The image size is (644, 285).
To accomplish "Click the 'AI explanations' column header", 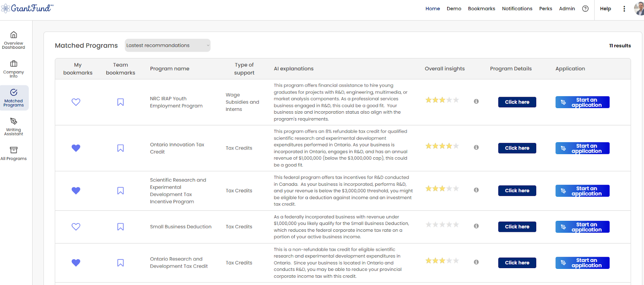I will click(x=293, y=69).
